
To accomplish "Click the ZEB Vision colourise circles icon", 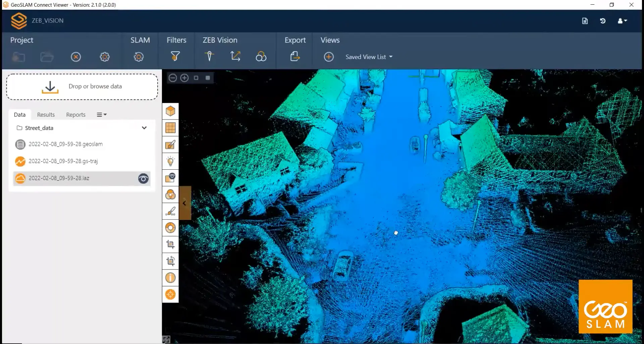I will point(261,56).
